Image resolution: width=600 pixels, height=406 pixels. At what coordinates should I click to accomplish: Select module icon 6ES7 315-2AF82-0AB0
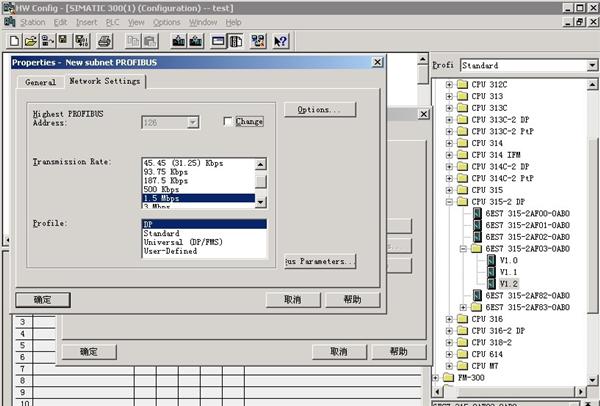click(x=477, y=295)
